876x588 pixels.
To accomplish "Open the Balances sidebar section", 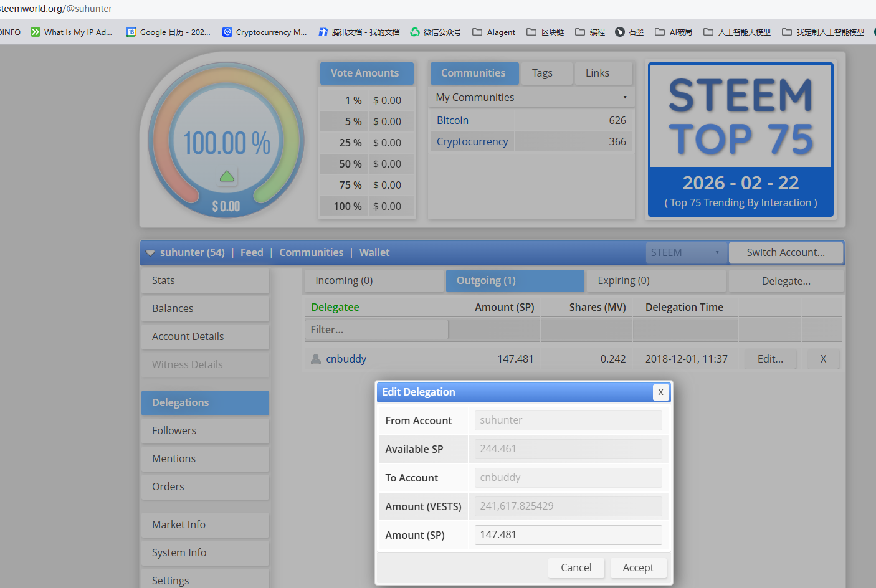I will pos(205,308).
